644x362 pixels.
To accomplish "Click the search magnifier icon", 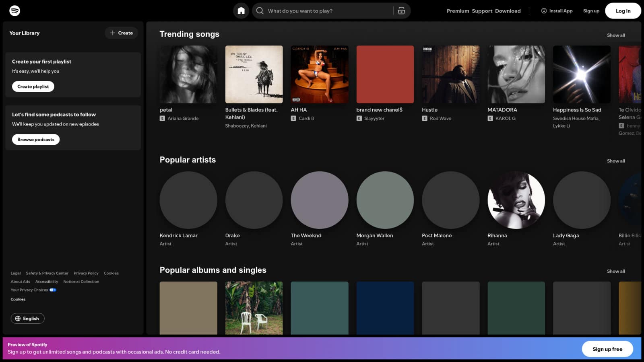I will tap(260, 11).
